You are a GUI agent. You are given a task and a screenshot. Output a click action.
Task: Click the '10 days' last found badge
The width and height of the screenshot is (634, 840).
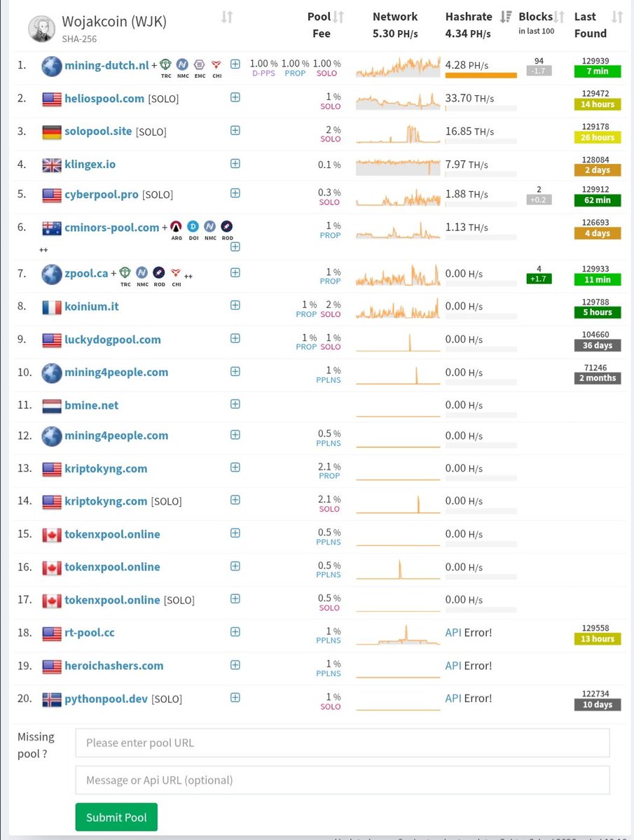[x=597, y=705]
